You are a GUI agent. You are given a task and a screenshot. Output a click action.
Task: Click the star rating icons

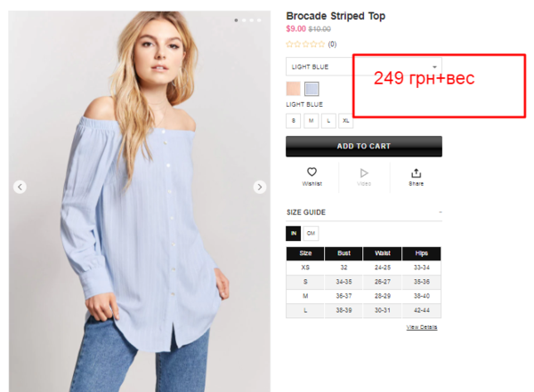(305, 44)
